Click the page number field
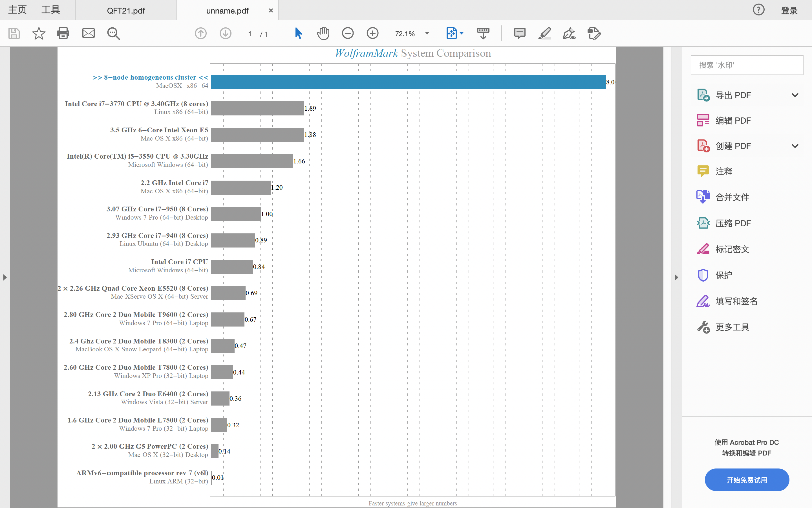The image size is (812, 508). [x=250, y=34]
